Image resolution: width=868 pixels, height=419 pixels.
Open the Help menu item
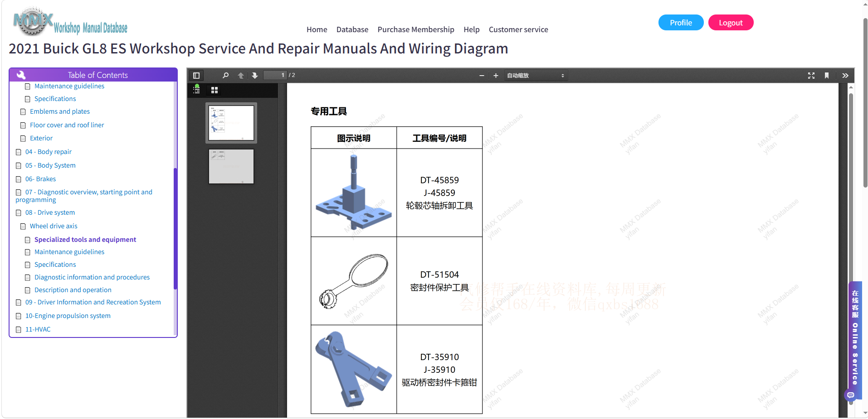tap(472, 29)
